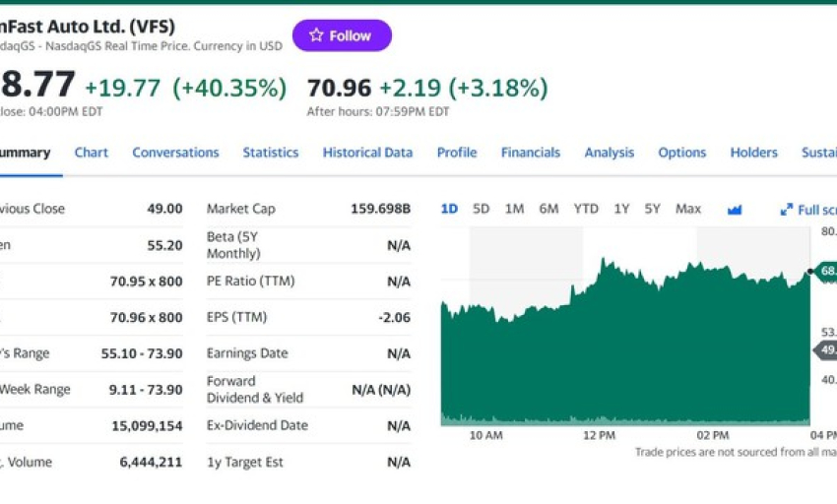837x504 pixels.
Task: Click the star icon in Follow button
Action: (x=316, y=35)
